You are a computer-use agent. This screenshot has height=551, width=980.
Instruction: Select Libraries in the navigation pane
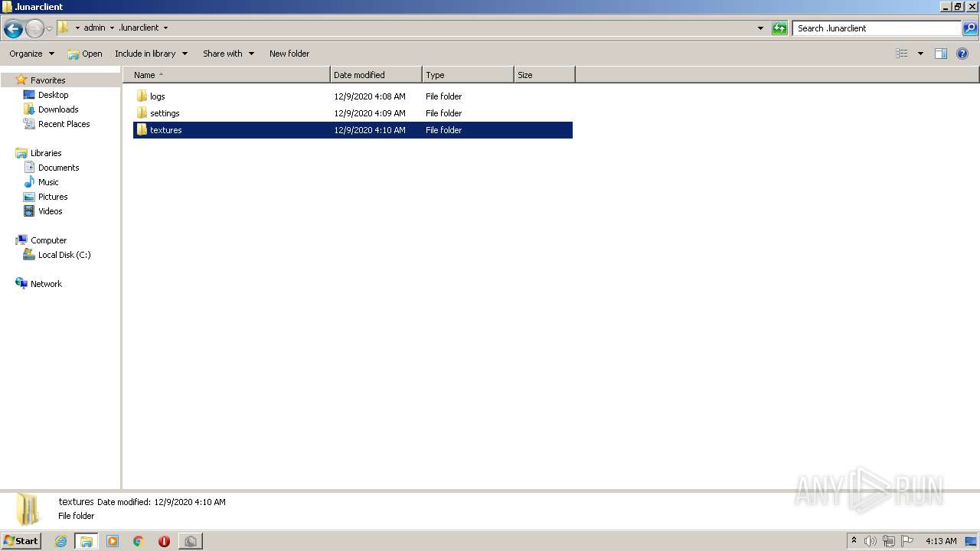46,153
